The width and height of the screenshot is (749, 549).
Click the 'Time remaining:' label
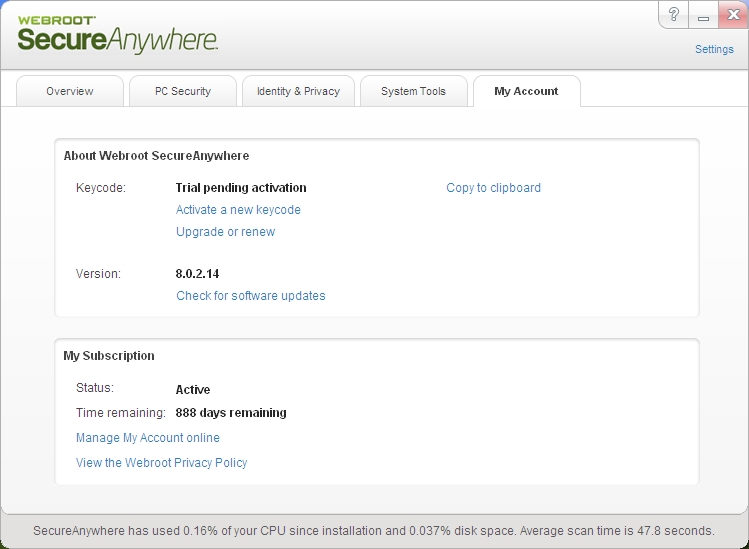121,413
